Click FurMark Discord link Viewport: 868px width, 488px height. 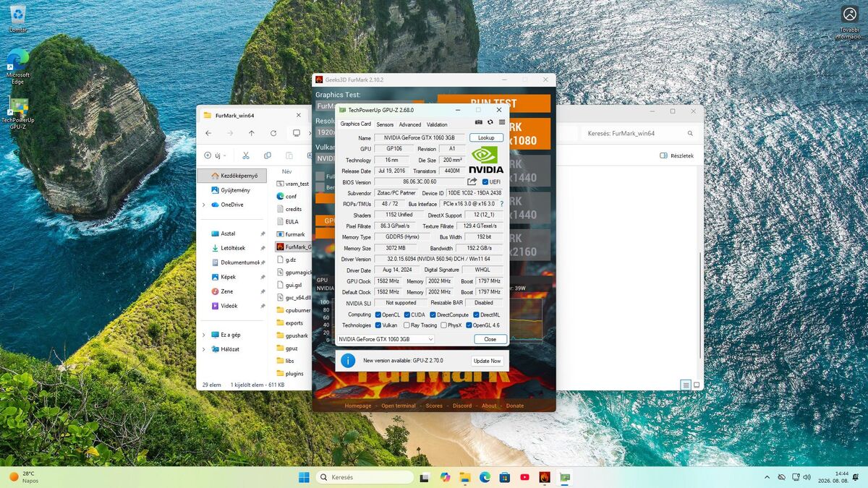click(462, 406)
